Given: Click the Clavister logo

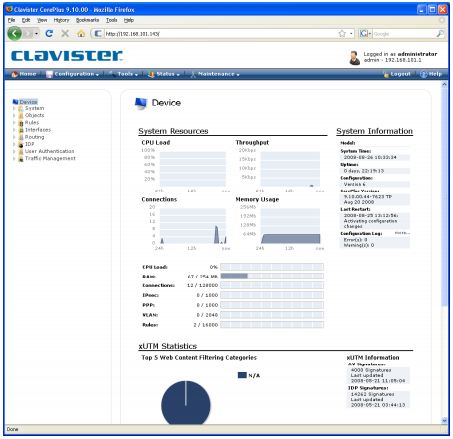Looking at the screenshot, I should (67, 56).
